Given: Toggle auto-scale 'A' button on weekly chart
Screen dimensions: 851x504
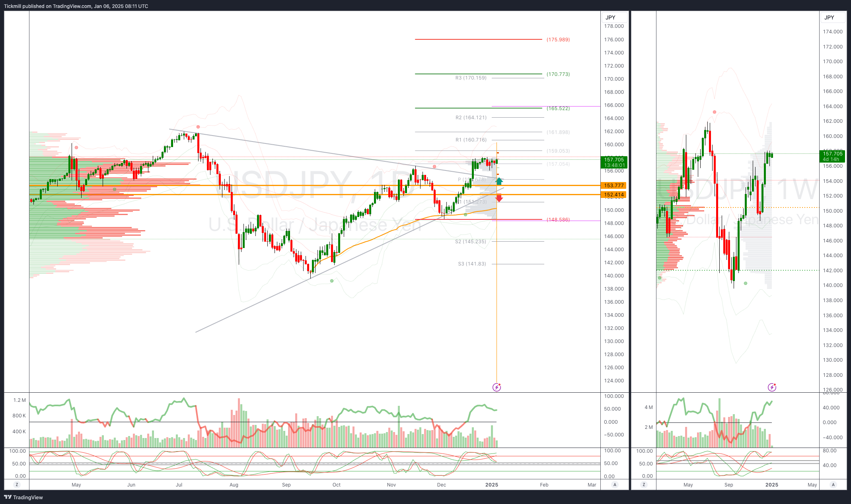Looking at the screenshot, I should click(833, 485).
